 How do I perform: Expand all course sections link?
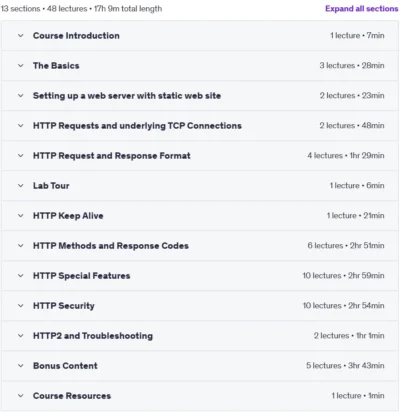[362, 9]
